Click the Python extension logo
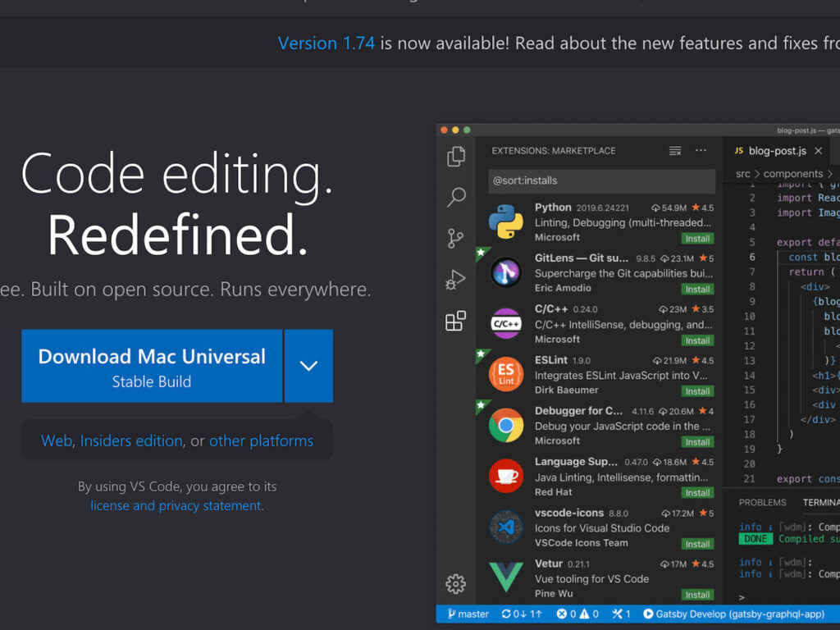This screenshot has width=840, height=630. click(505, 221)
